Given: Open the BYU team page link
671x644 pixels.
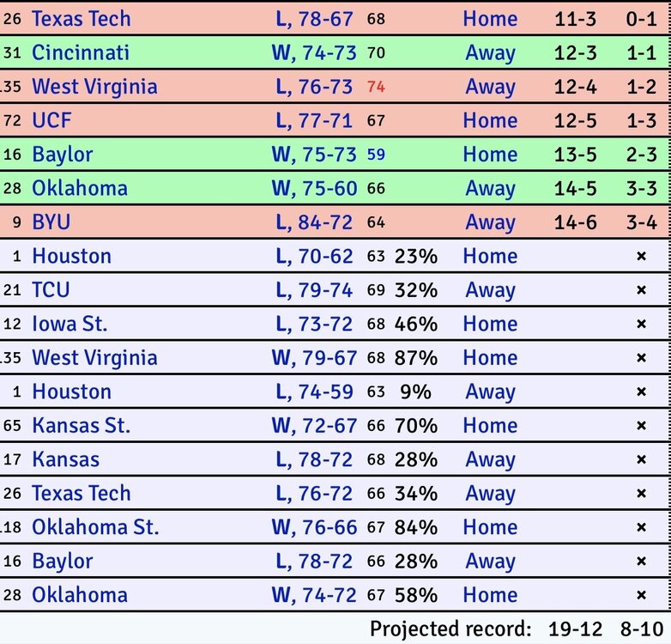Looking at the screenshot, I should (x=51, y=222).
